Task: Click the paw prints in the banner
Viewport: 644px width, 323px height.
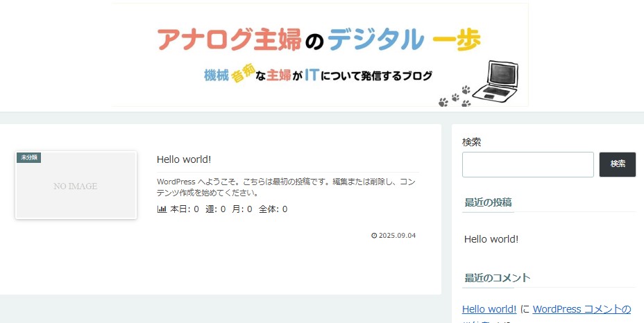Action: pyautogui.click(x=455, y=97)
